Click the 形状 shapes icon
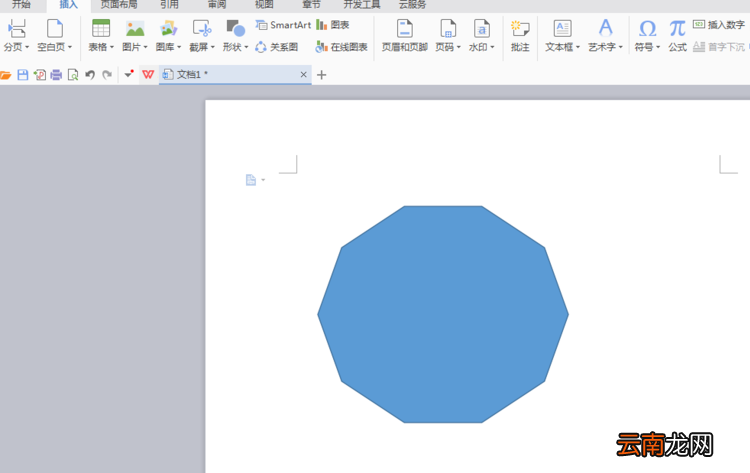The height and width of the screenshot is (473, 750). click(x=235, y=29)
